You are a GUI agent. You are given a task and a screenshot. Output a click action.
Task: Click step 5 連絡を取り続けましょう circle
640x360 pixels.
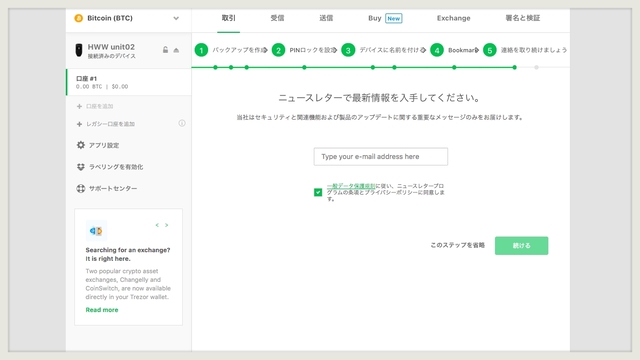pyautogui.click(x=490, y=50)
